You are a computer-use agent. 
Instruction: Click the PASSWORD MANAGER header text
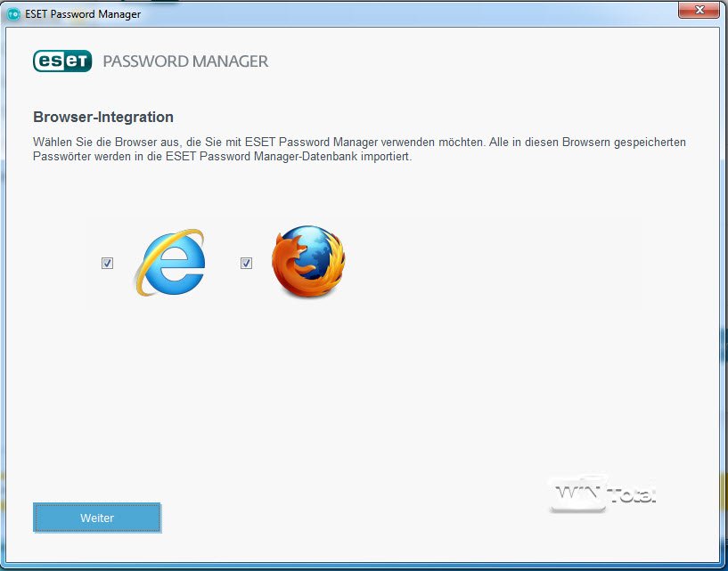click(x=185, y=61)
